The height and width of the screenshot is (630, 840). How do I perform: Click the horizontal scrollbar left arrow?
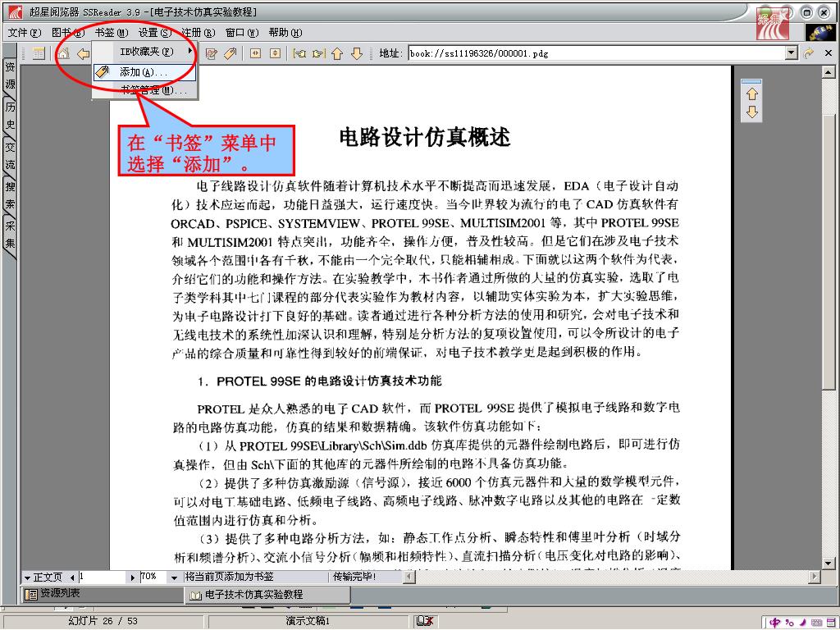[x=409, y=577]
